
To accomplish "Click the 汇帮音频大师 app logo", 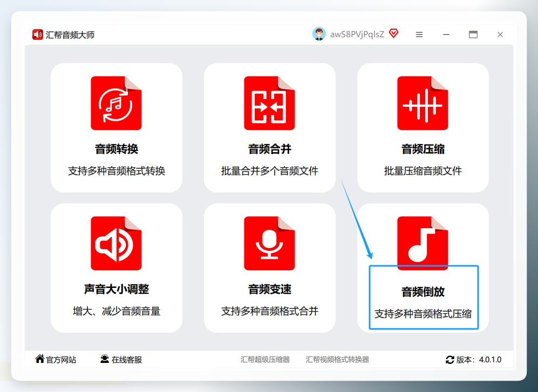I will coord(37,35).
